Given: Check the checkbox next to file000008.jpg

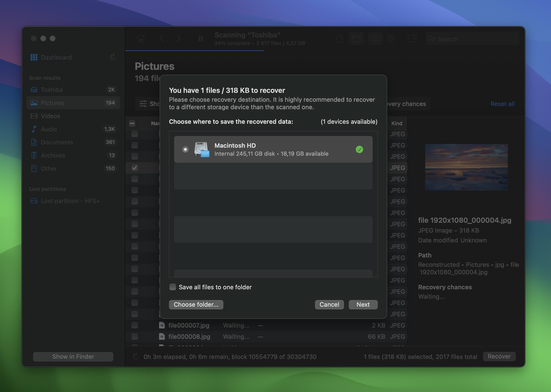Looking at the screenshot, I should point(134,336).
